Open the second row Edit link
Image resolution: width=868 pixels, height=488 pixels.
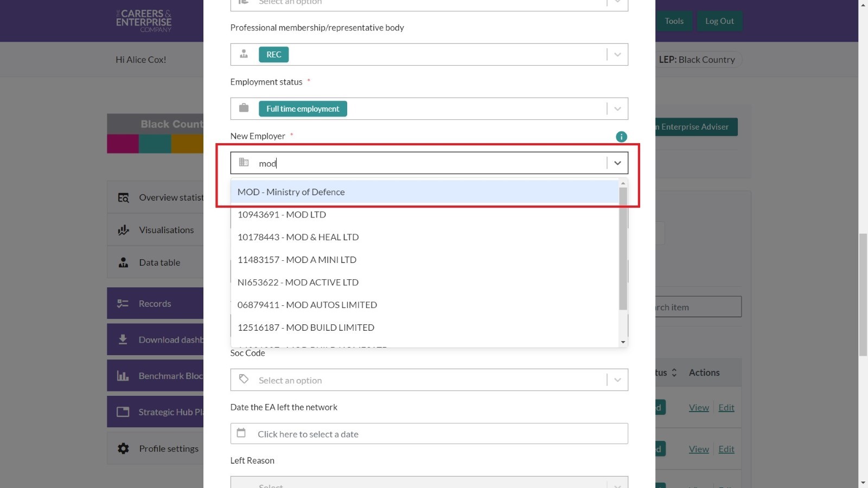tap(726, 450)
